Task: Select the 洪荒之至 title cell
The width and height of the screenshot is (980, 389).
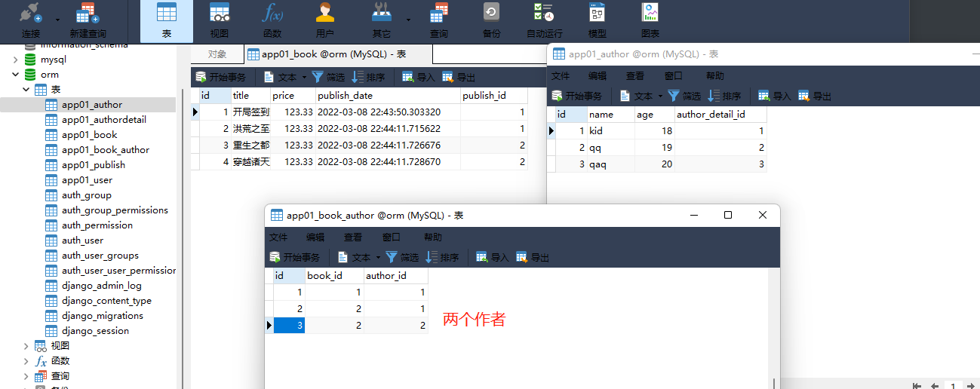Action: 250,129
